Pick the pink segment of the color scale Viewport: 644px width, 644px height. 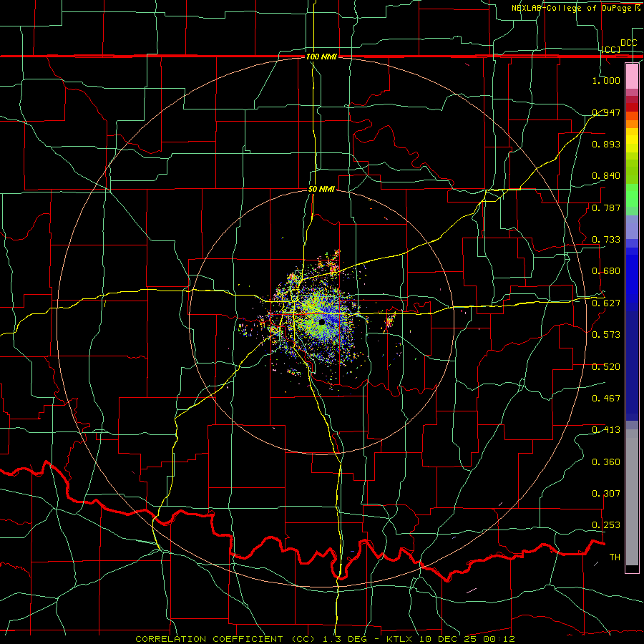click(x=632, y=77)
